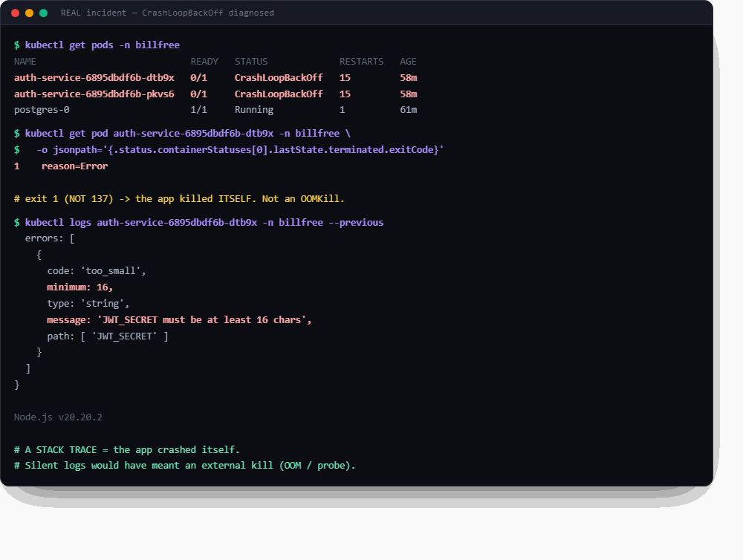Screen dimensions: 743x560
Task: Click the command 'kubectl get pods -n billfree'
Action: tap(103, 45)
